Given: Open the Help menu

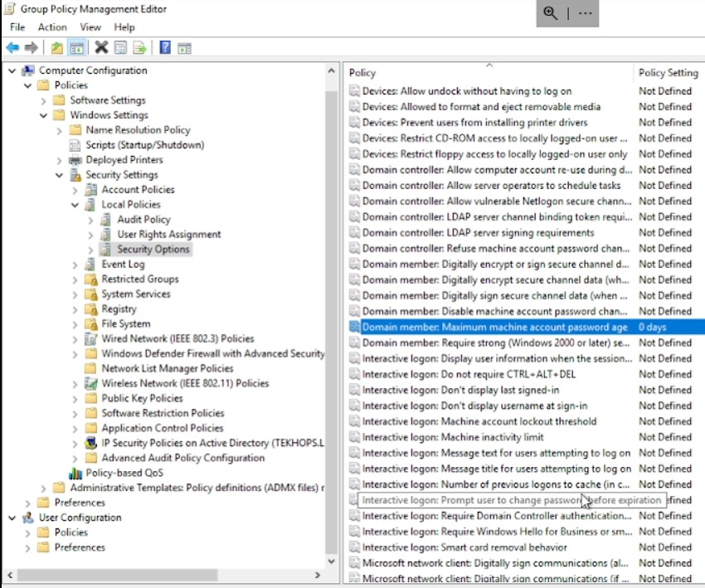Looking at the screenshot, I should click(124, 27).
